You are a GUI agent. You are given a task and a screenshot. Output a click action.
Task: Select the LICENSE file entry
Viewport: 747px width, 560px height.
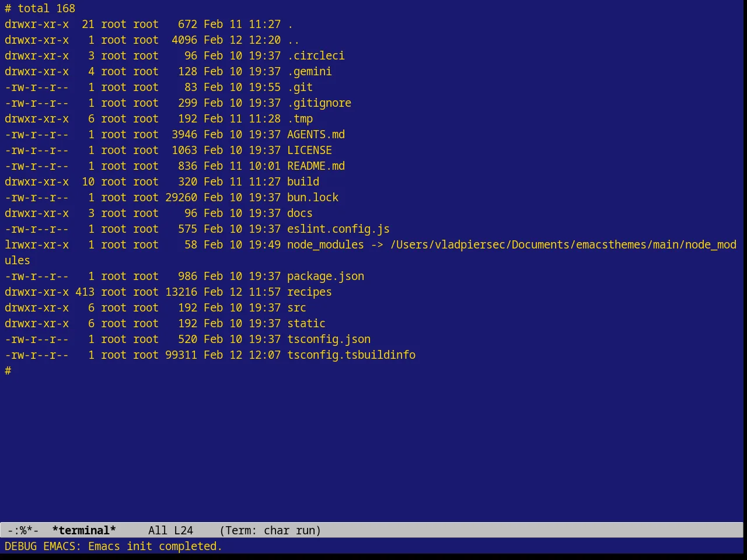pos(309,150)
